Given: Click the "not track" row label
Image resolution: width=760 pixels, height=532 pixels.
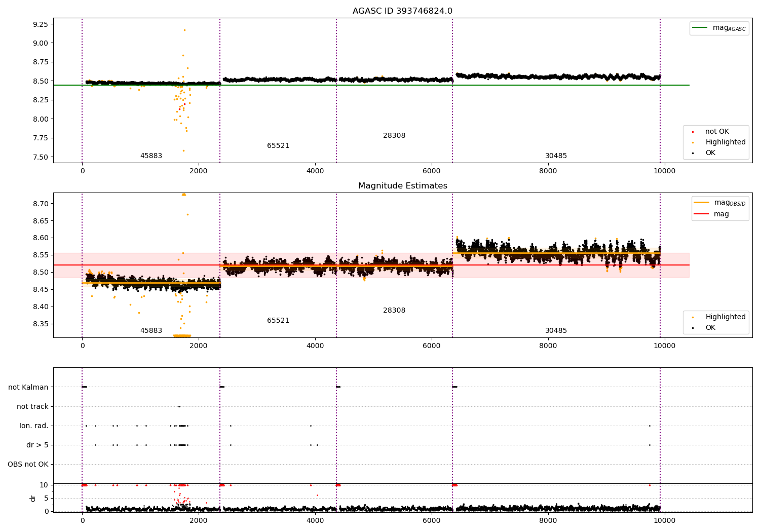Looking at the screenshot, I should (x=32, y=407).
